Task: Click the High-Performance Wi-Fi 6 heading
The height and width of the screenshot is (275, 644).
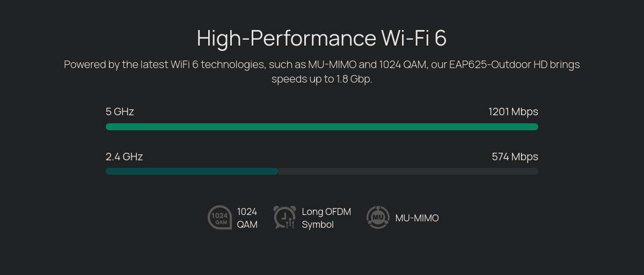Action: (x=322, y=38)
